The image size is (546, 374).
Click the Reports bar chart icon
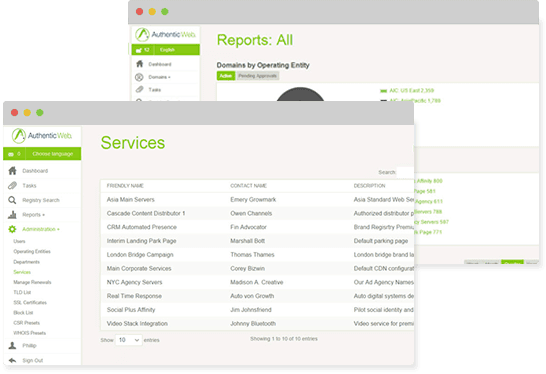point(12,215)
